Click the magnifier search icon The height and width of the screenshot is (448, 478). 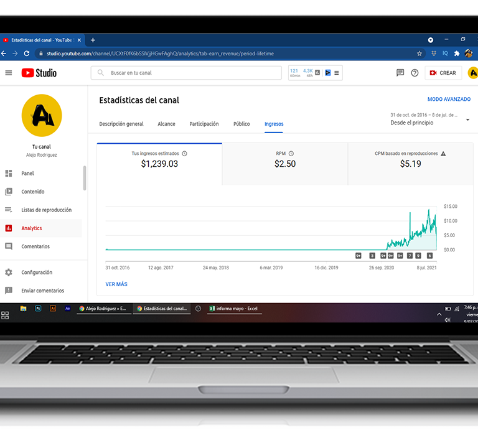click(x=100, y=73)
